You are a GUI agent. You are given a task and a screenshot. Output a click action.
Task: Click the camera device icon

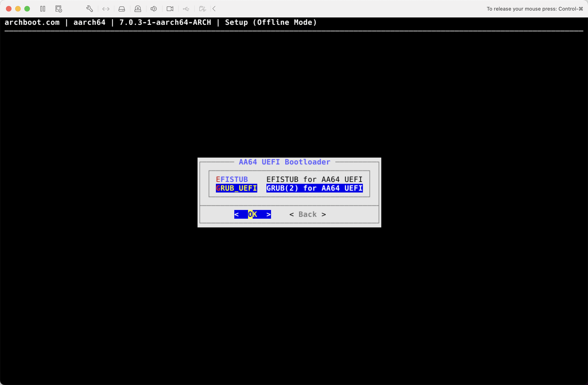tap(170, 9)
